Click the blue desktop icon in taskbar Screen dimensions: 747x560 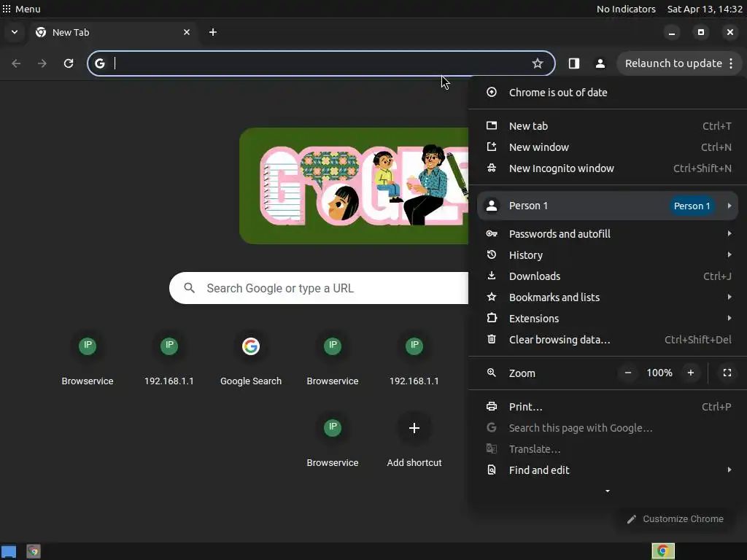pyautogui.click(x=9, y=551)
